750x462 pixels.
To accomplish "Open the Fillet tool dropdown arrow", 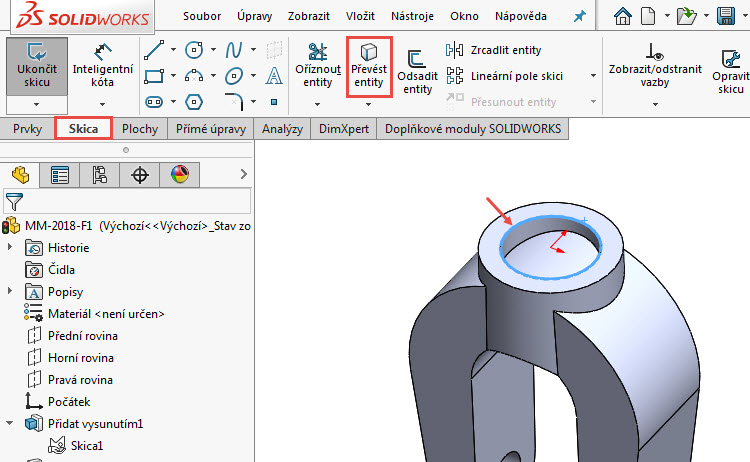I will [x=253, y=101].
